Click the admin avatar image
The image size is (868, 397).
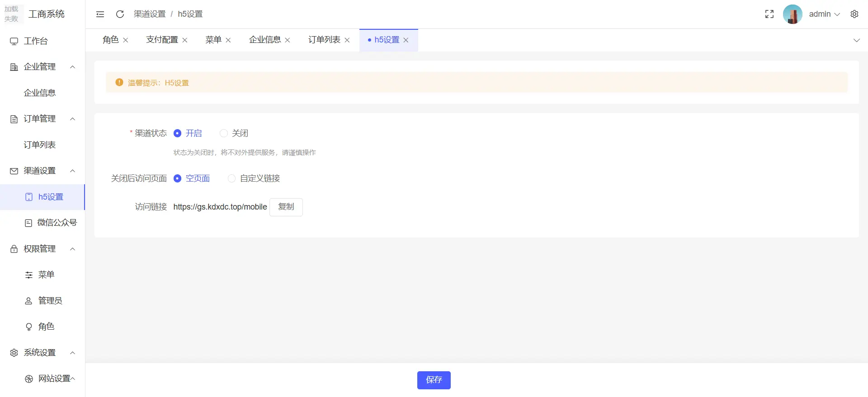793,14
